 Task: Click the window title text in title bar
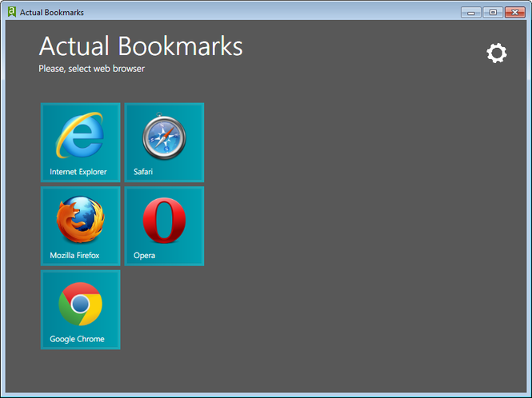click(x=51, y=13)
